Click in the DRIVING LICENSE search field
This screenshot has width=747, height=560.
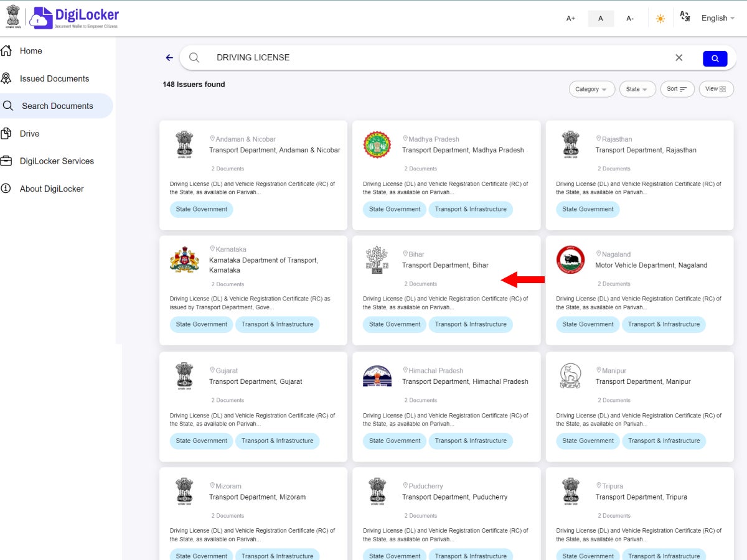coord(436,58)
